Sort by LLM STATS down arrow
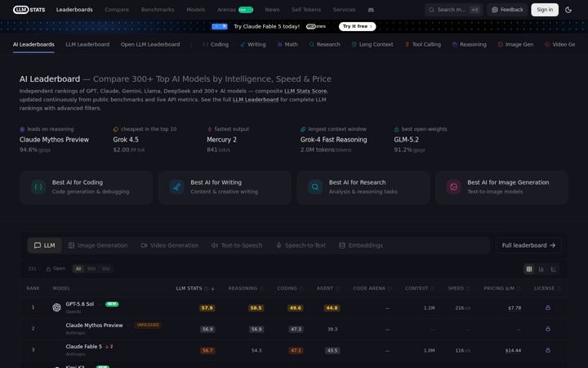Screen dimensions: 588x368 click(x=212, y=289)
